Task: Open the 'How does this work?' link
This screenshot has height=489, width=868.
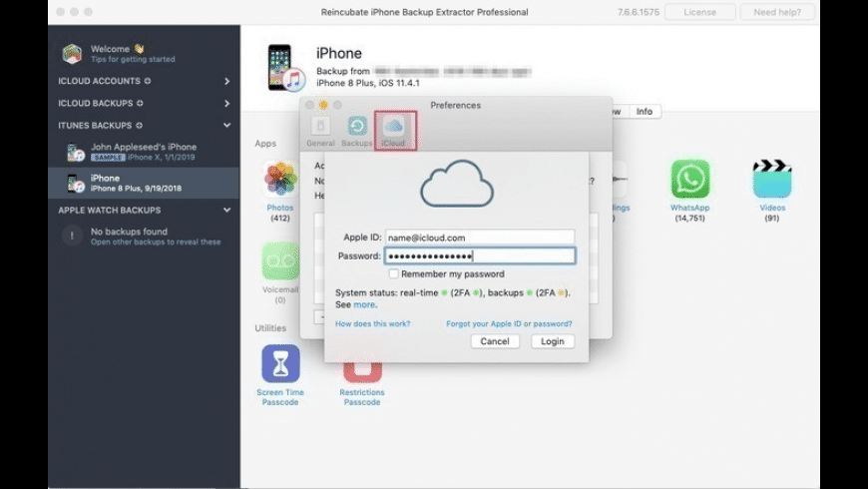Action: point(372,323)
